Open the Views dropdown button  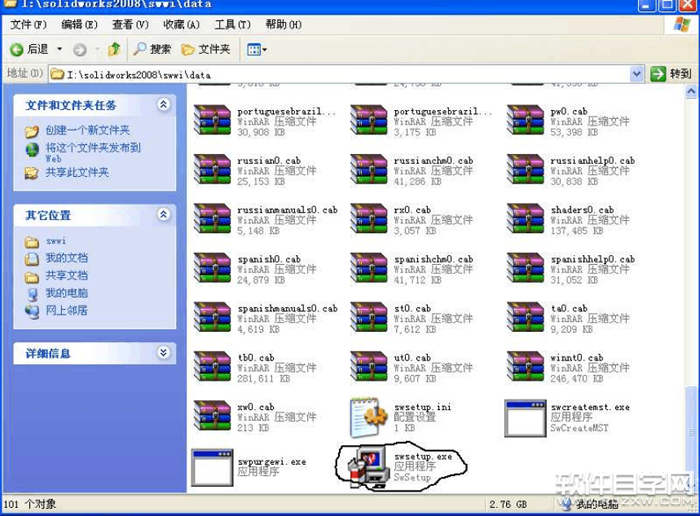tap(257, 49)
